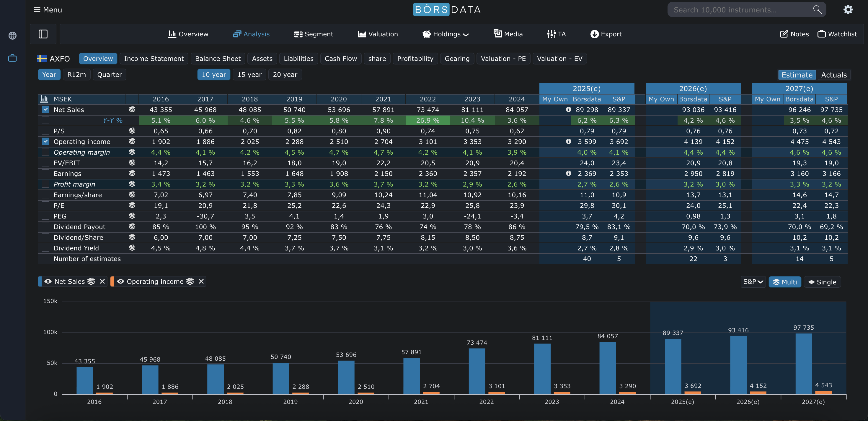Click the settings gear icon
Image resolution: width=868 pixels, height=421 pixels.
pos(848,9)
